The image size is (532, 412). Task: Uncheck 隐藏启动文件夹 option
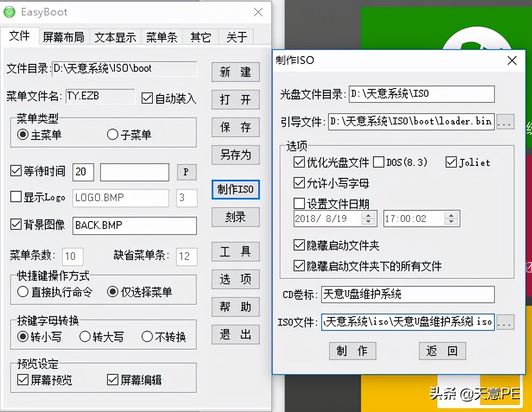coord(299,245)
